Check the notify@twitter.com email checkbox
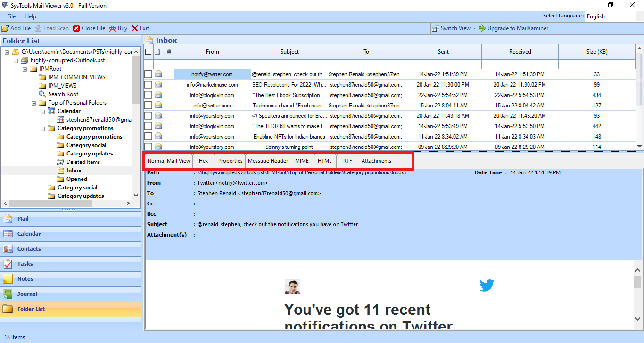The image size is (644, 343). (149, 74)
